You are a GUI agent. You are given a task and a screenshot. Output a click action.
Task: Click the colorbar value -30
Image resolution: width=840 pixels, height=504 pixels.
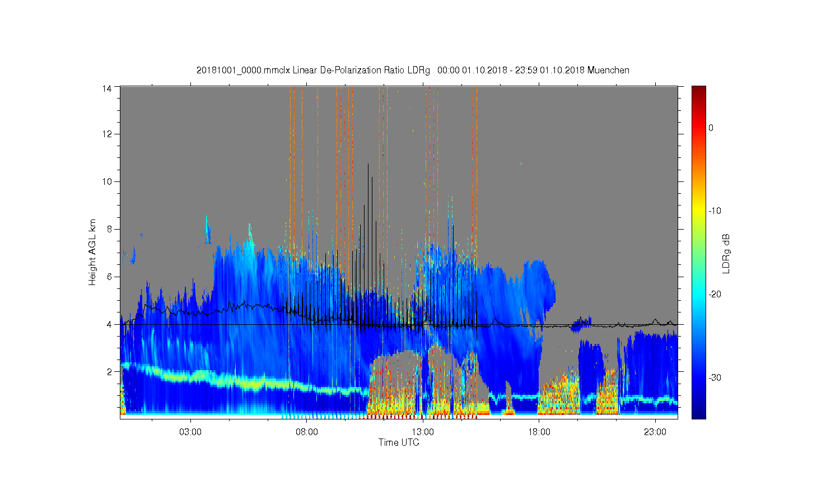pos(715,378)
